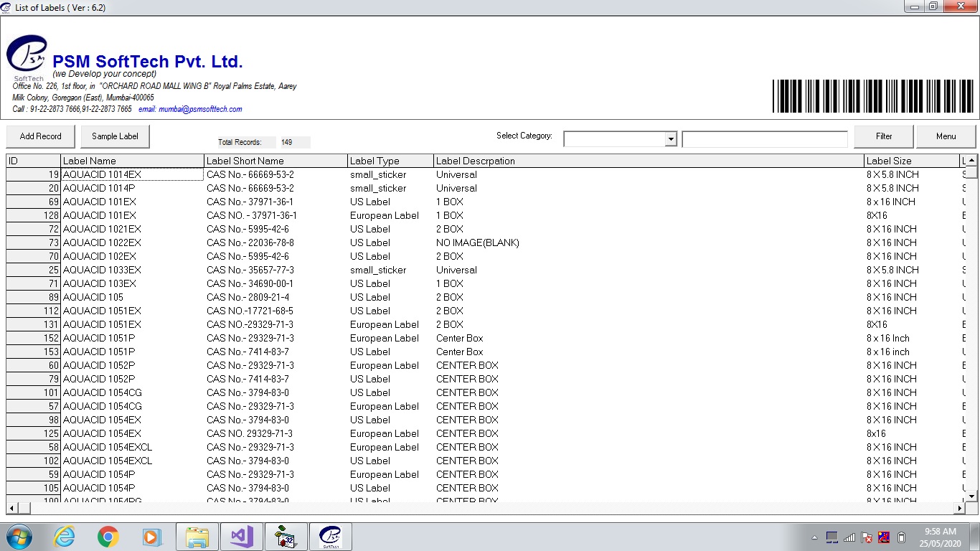Click the Label Type column header
The image size is (980, 551).
tap(391, 161)
